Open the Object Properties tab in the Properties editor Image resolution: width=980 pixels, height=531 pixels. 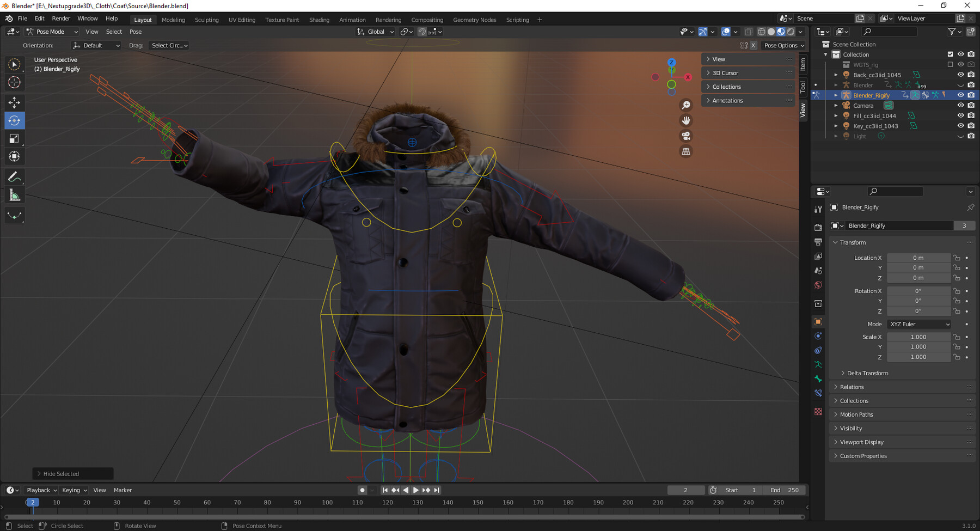(x=818, y=321)
